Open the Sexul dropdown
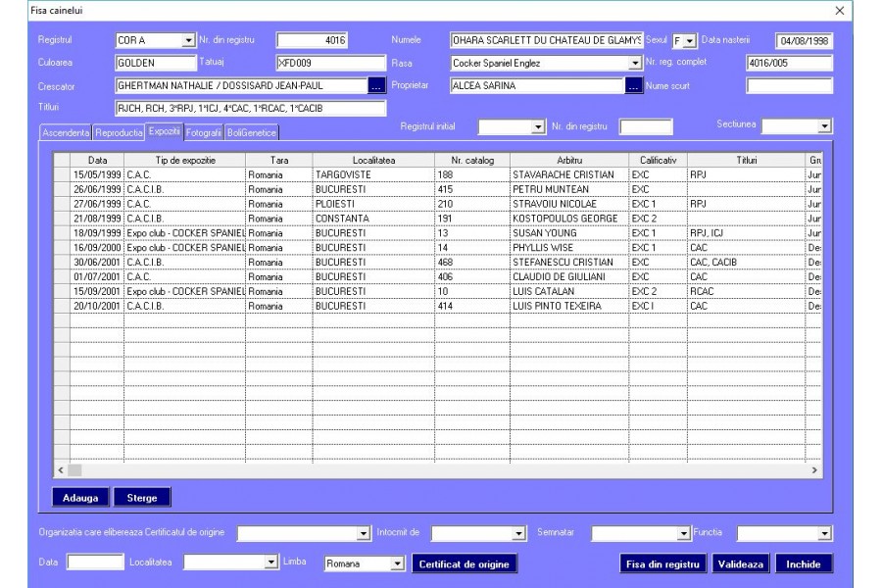This screenshot has width=882, height=588. 690,41
